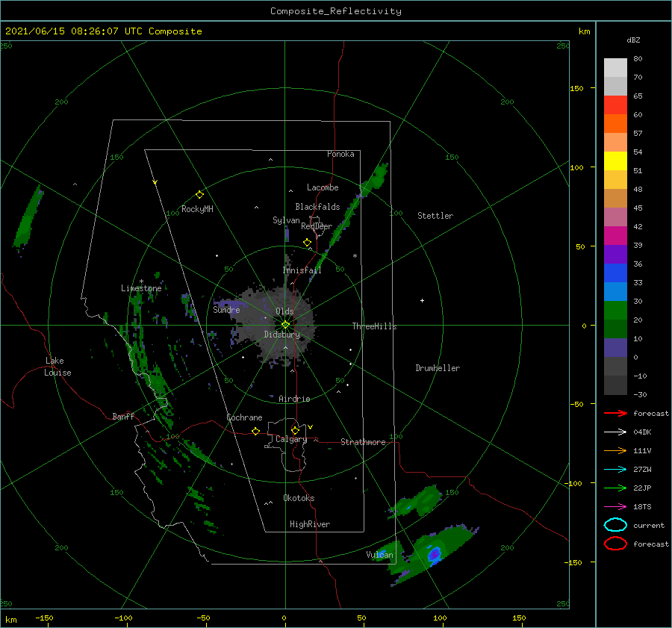672x628 pixels.
Task: Click the cyan 27ZW arrow icon
Action: tap(615, 470)
